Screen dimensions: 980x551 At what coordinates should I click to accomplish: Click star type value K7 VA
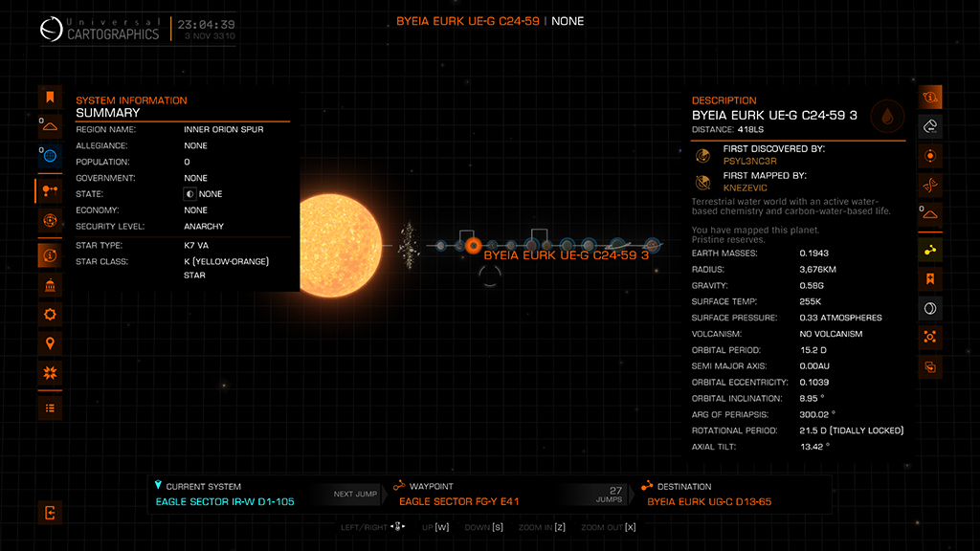(x=196, y=246)
